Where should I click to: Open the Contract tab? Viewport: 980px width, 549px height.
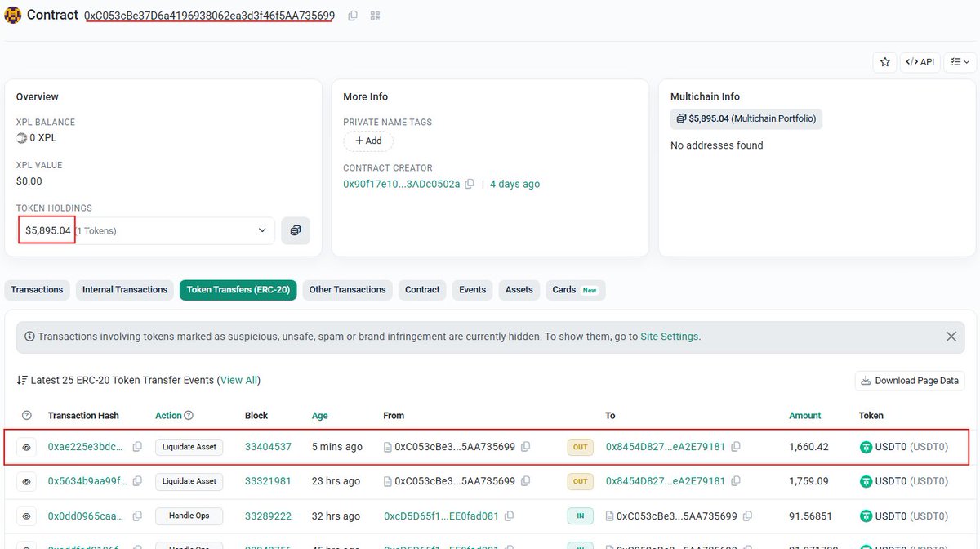(422, 290)
